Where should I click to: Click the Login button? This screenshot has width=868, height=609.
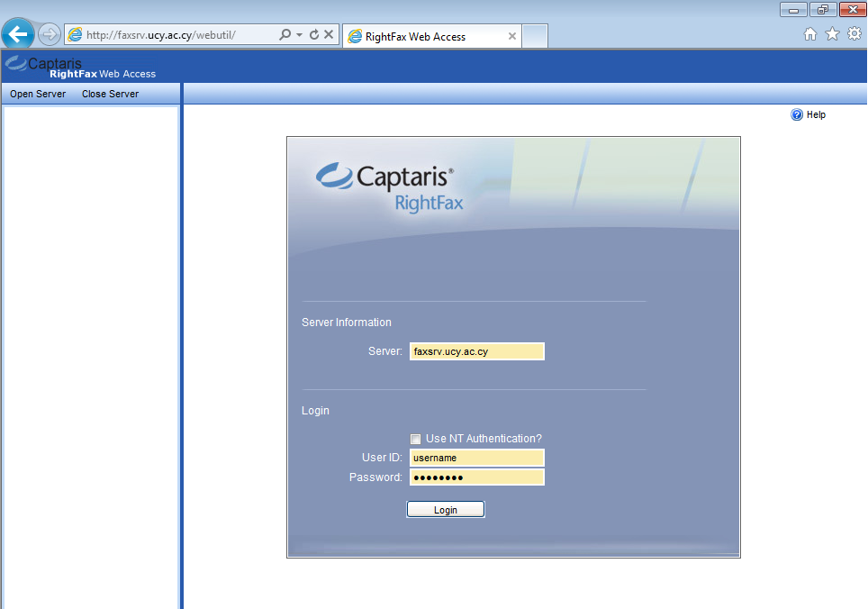coord(446,509)
